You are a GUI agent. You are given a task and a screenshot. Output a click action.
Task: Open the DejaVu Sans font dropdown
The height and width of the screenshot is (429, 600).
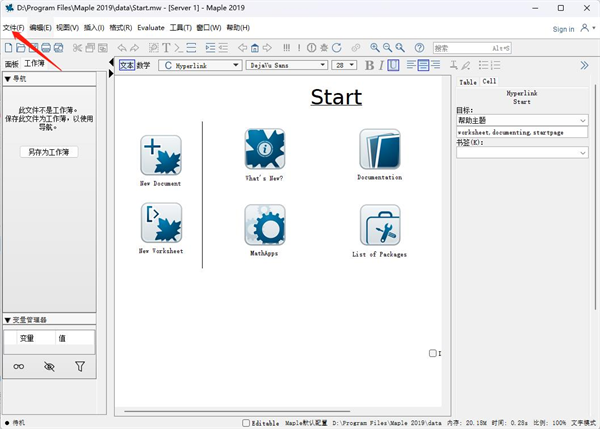286,65
